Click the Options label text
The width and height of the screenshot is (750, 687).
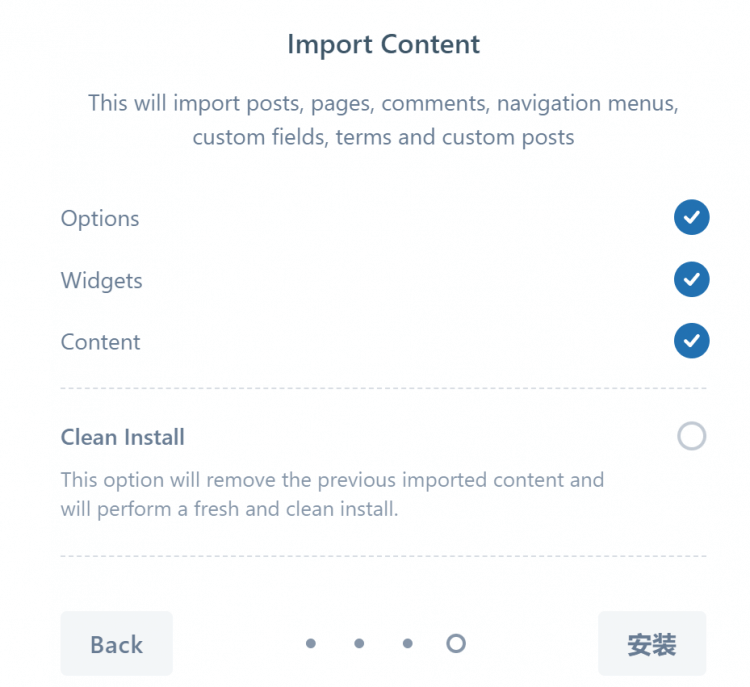[100, 218]
